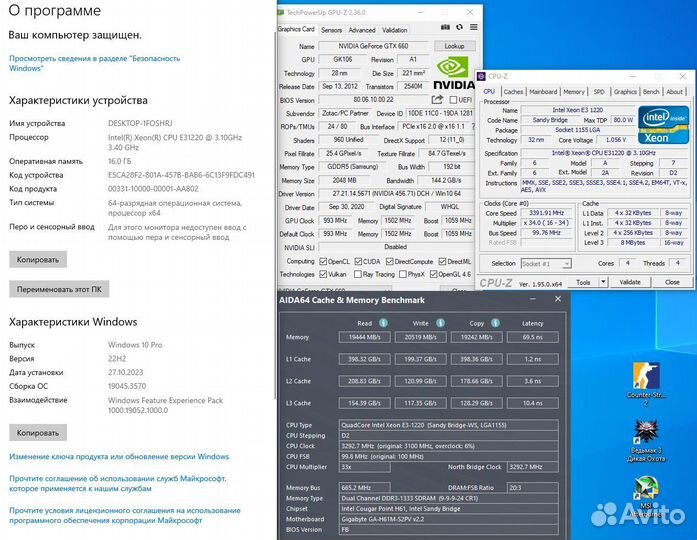Click the GPU-Z title bar app icon
The width and height of the screenshot is (697, 540).
click(x=280, y=12)
